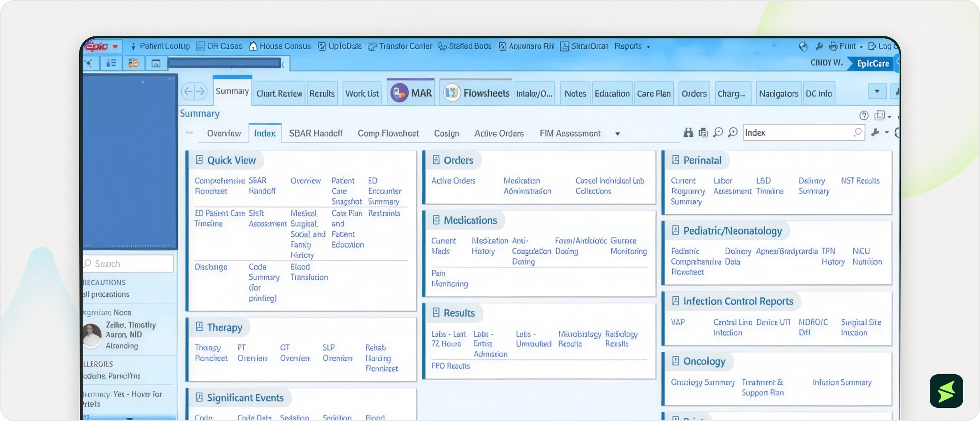This screenshot has height=421, width=980.
Task: Open the Results activity tab
Action: (x=322, y=94)
